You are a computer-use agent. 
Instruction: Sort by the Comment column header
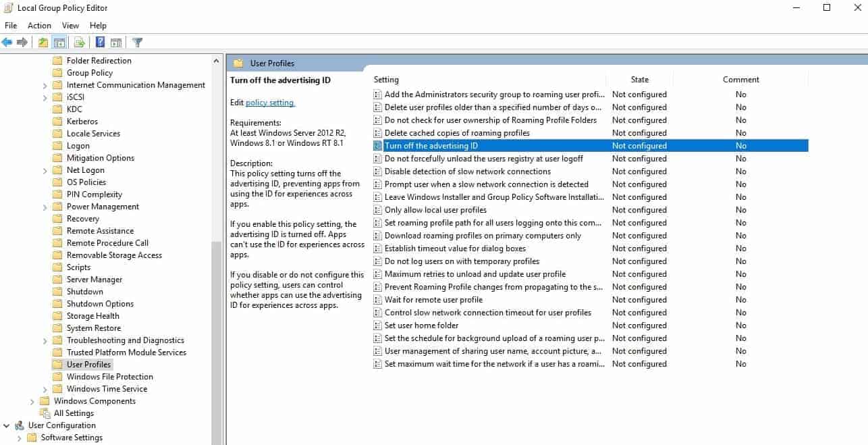(x=741, y=80)
